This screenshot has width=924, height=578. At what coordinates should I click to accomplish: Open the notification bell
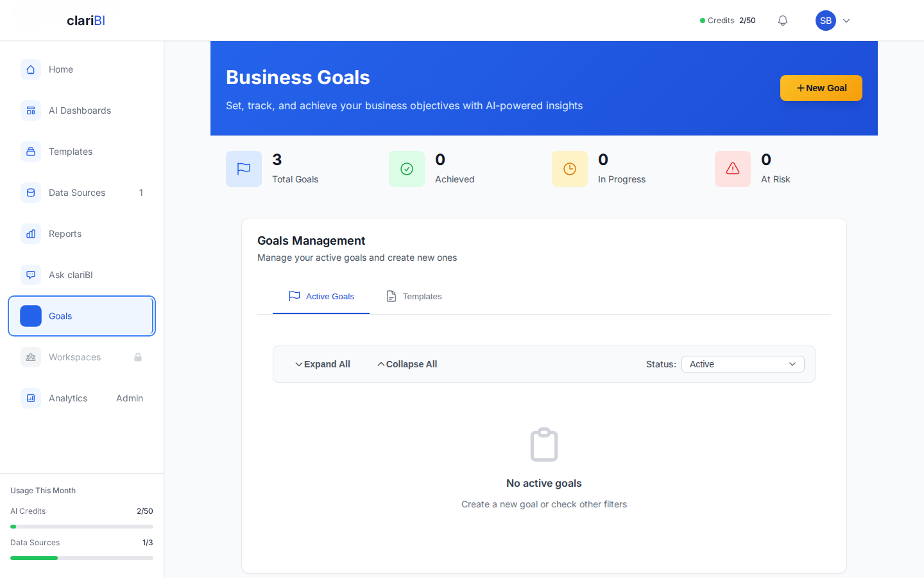[782, 20]
